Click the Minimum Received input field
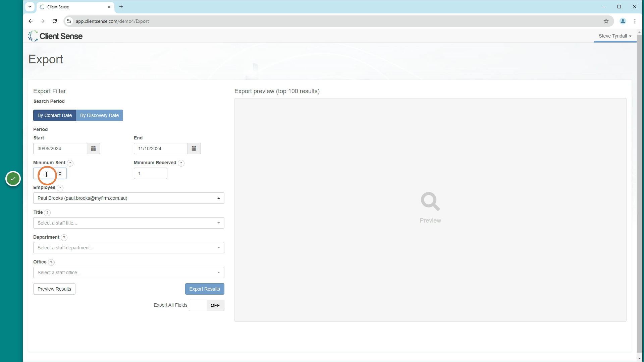The image size is (644, 362). [151, 173]
